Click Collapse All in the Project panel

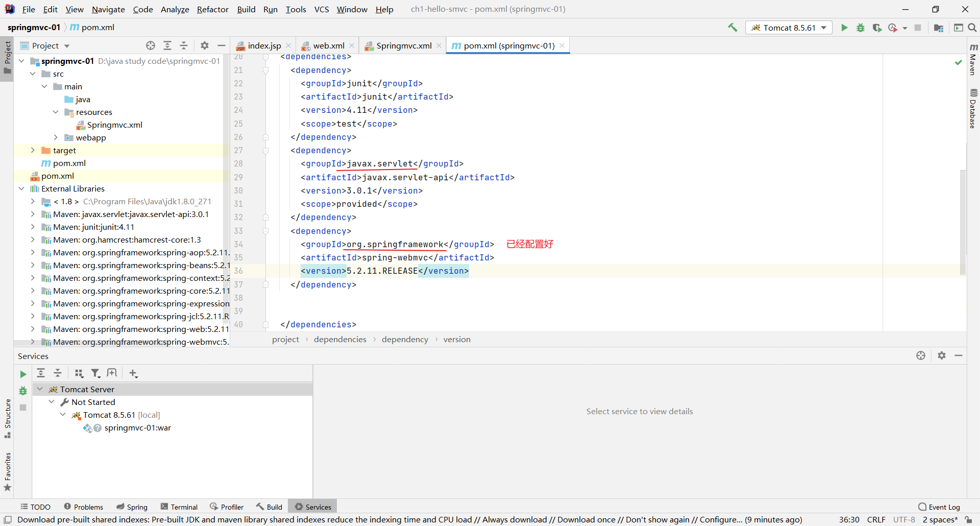tap(184, 45)
